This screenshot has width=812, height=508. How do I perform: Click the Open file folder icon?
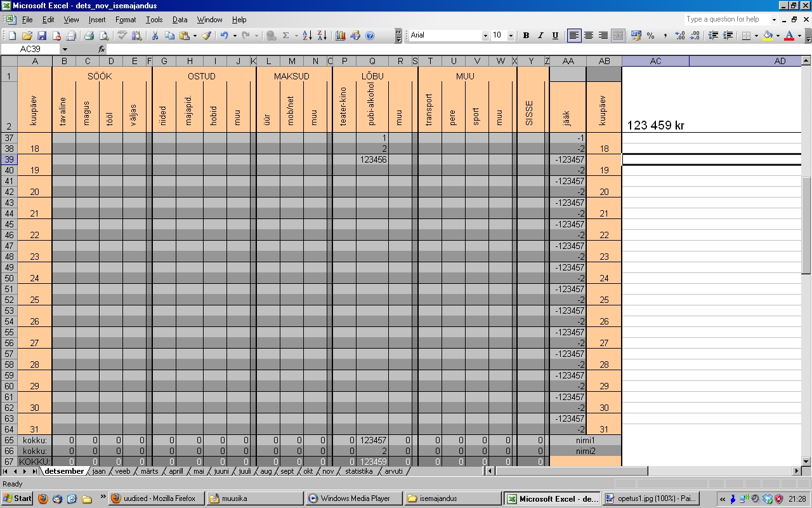[x=27, y=36]
